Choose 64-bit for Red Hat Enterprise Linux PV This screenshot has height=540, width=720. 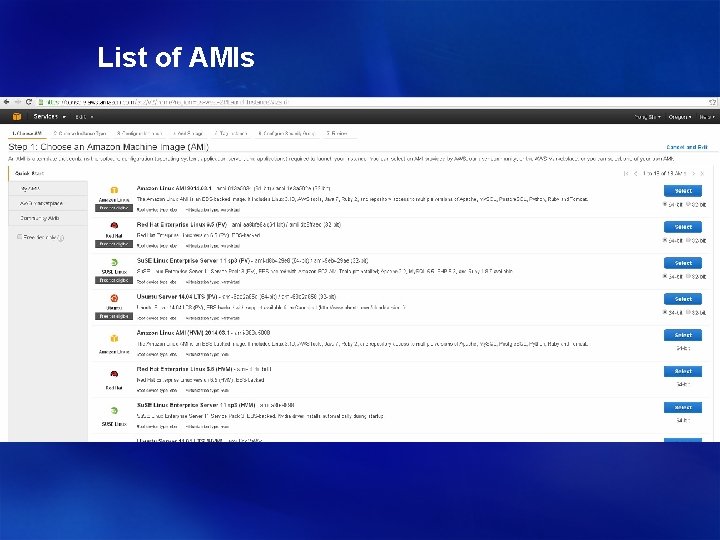[x=665, y=240]
